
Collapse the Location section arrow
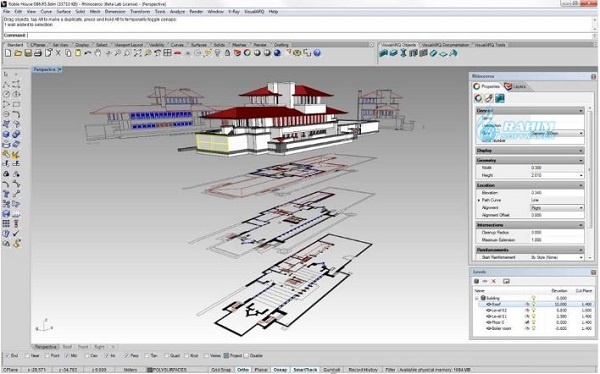point(581,185)
